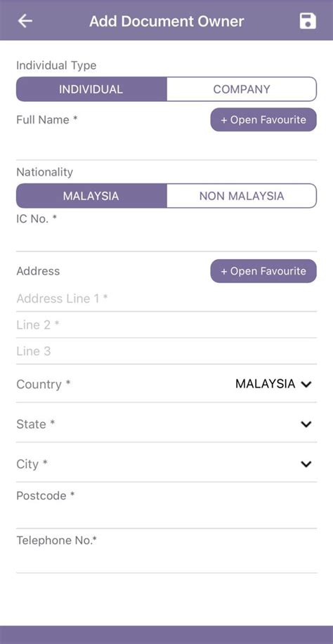Screen dimensions: 333x644
Task: Tap the Add Document Owner title
Action: 166,21
